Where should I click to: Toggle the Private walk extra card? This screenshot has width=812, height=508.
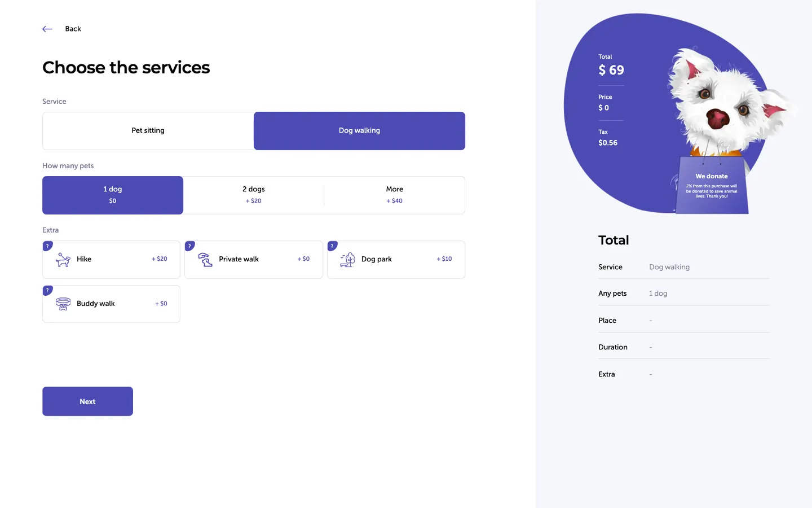(254, 260)
